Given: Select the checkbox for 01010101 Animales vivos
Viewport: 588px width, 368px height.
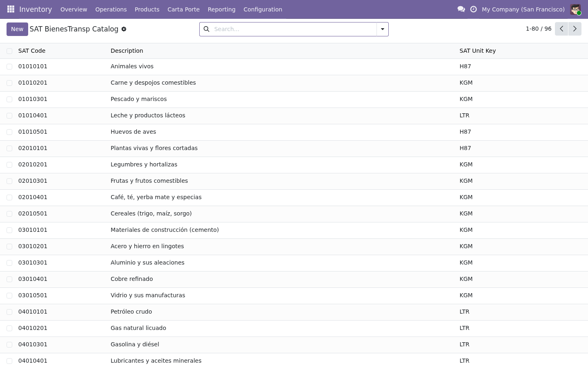Looking at the screenshot, I should click(9, 67).
